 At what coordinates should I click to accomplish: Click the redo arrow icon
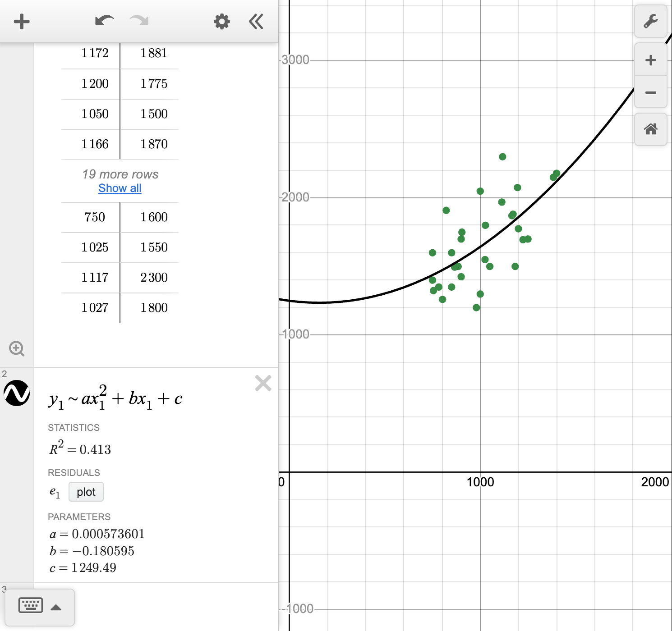[x=138, y=21]
